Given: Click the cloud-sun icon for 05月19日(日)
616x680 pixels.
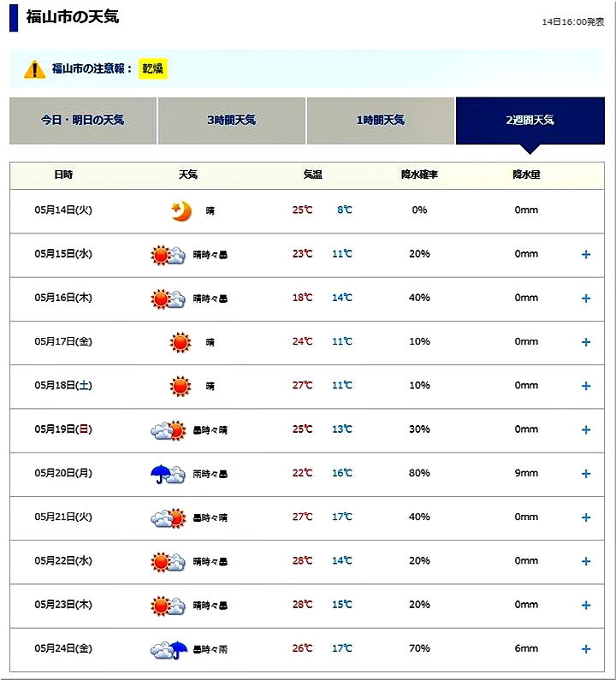Looking at the screenshot, I should click(169, 430).
